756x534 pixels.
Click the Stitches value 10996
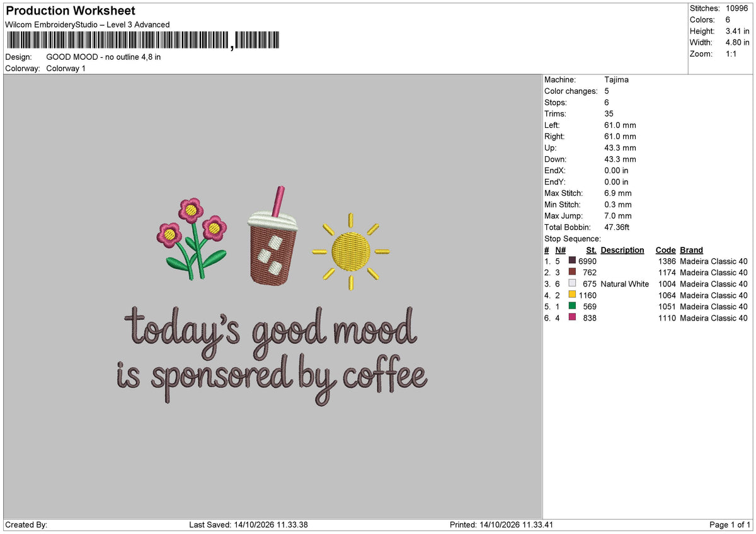(x=737, y=8)
